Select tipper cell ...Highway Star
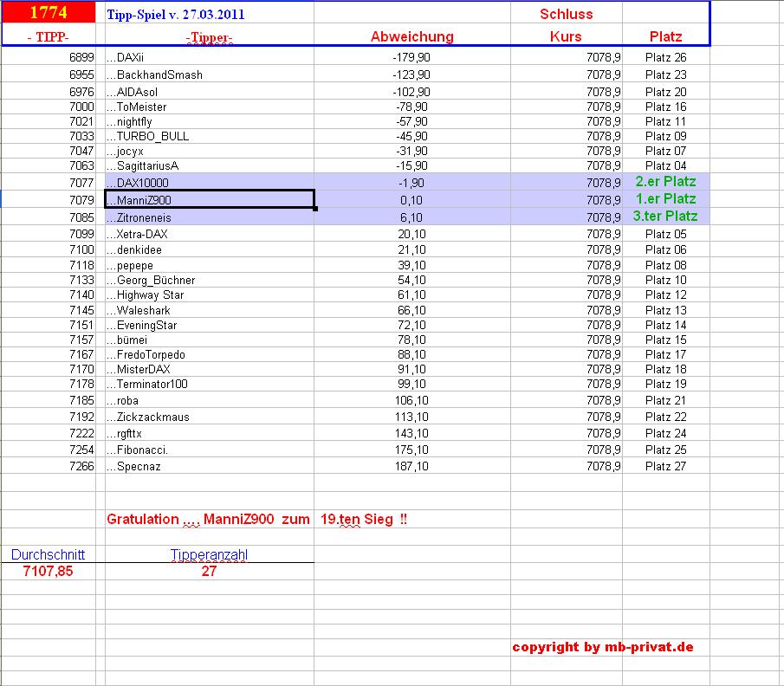784x686 pixels. [210, 295]
